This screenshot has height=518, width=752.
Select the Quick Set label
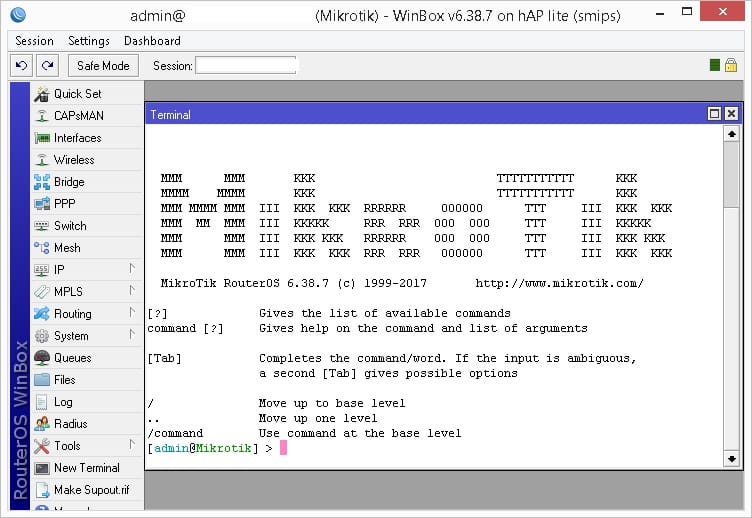78,94
